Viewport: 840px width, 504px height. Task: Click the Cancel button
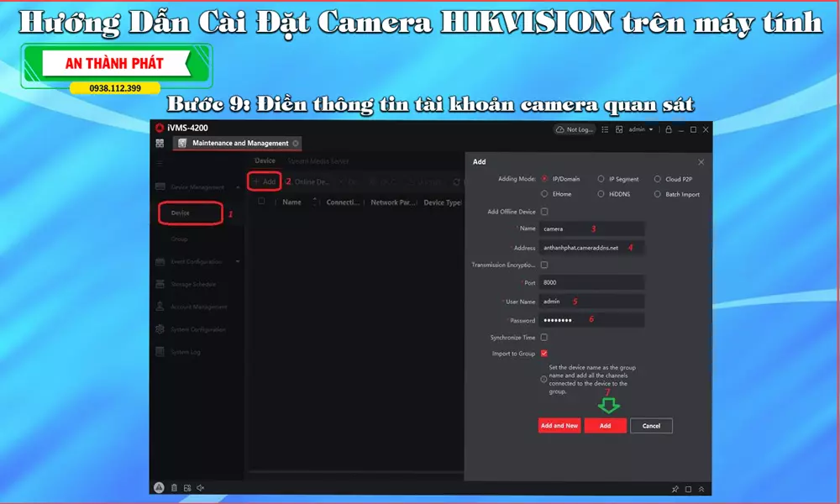652,426
